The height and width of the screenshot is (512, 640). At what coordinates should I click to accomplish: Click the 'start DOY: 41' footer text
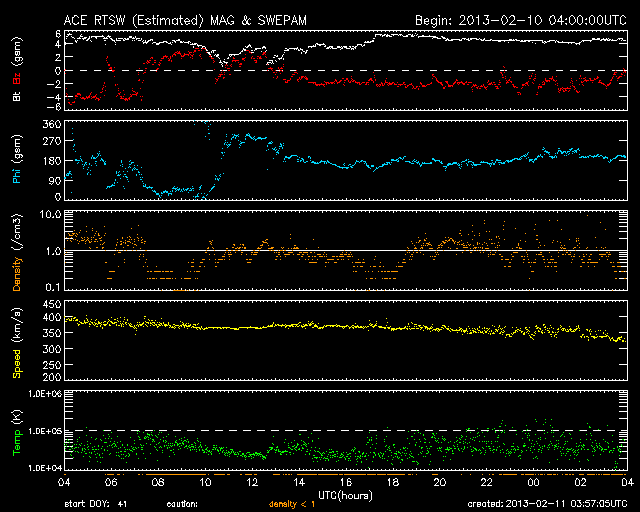(96, 504)
